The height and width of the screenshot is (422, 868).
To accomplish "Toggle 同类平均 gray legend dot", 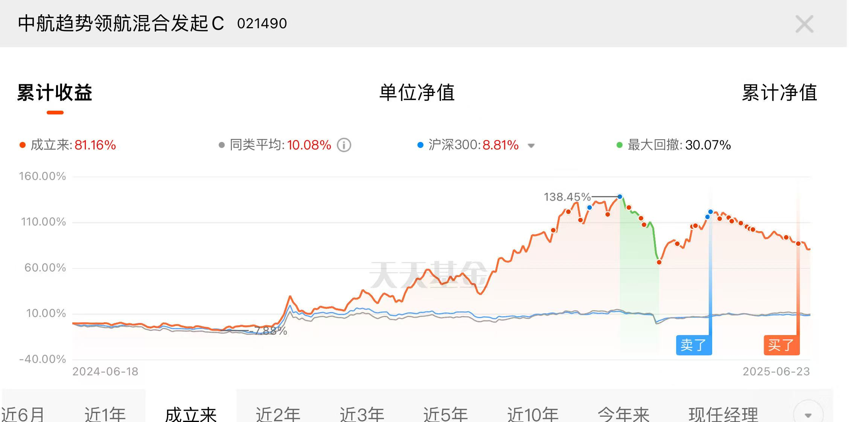I will pos(222,145).
